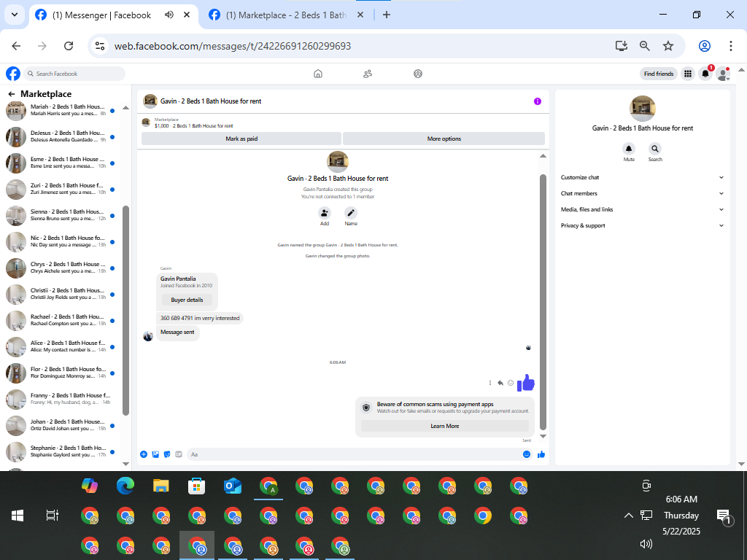Show hidden system tray icons chevron

pyautogui.click(x=628, y=516)
